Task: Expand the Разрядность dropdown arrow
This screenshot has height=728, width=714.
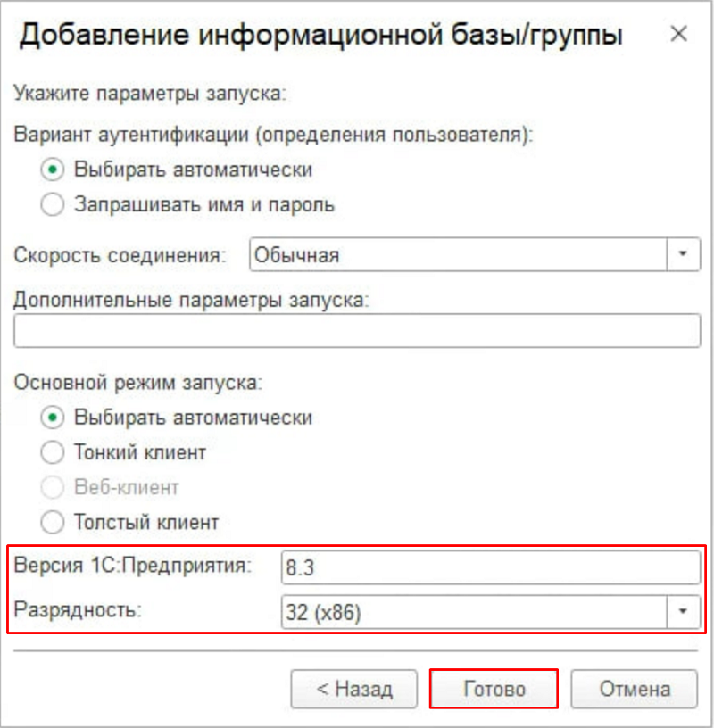Action: [683, 611]
